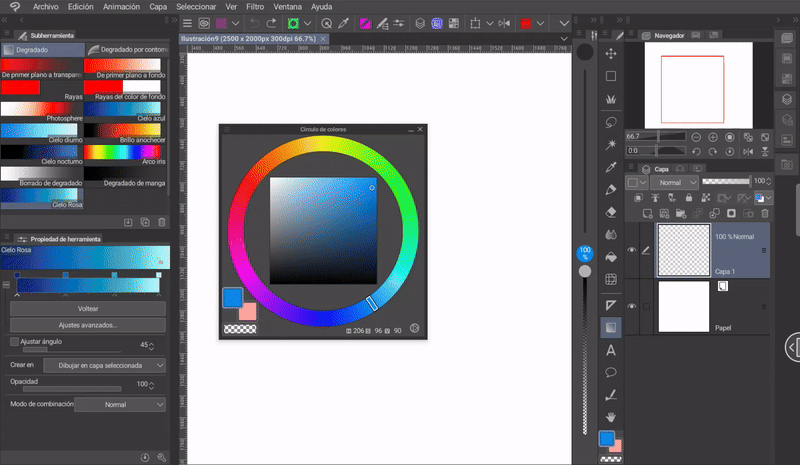Enable the Ajustar ángulo checkbox

pos(14,341)
